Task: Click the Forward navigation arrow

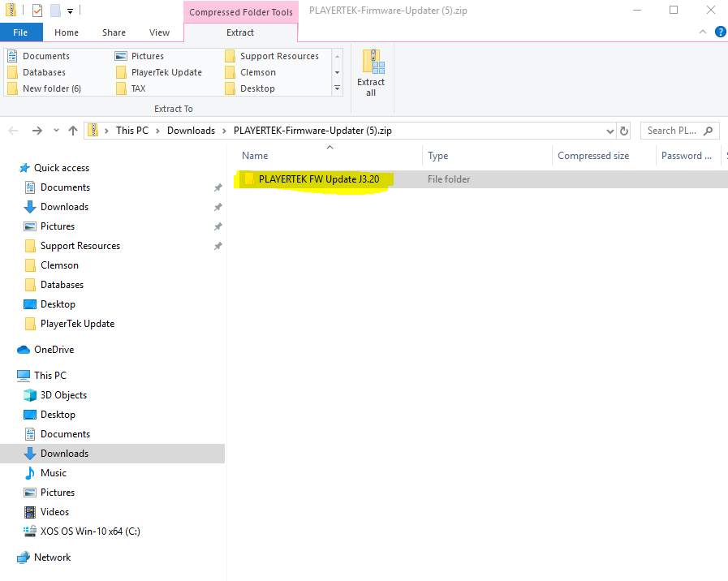Action: 37,131
